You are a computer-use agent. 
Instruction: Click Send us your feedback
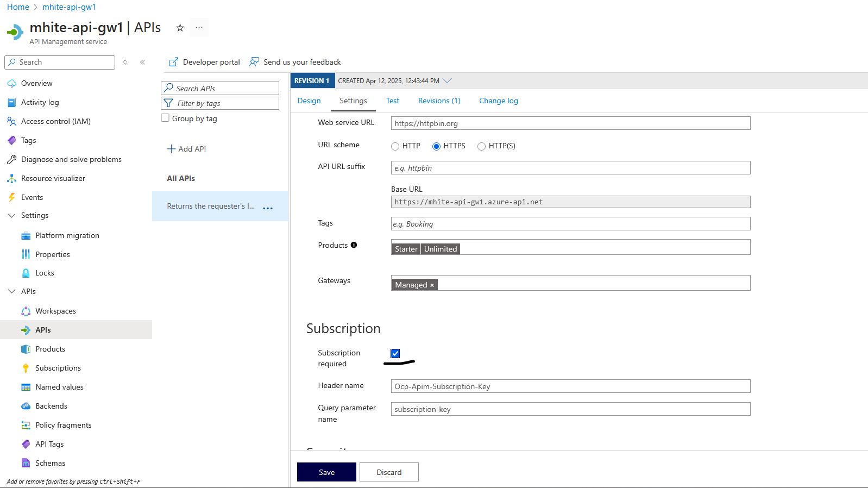tap(295, 62)
